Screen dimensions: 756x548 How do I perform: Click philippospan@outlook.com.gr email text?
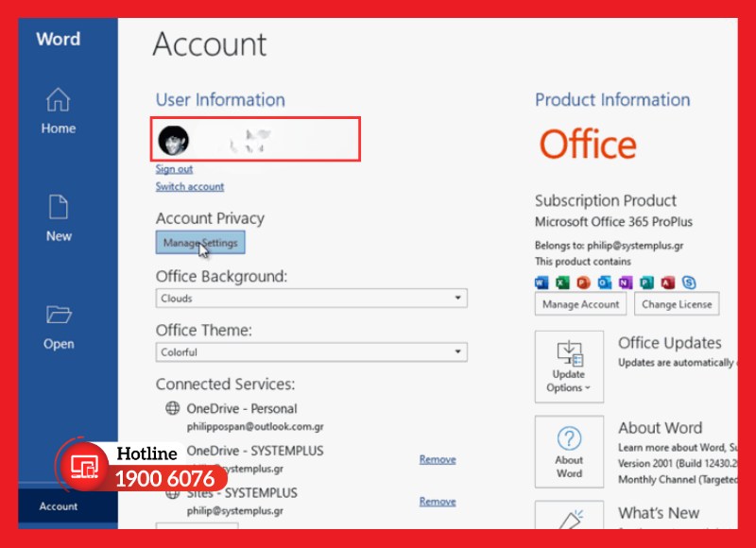(255, 426)
